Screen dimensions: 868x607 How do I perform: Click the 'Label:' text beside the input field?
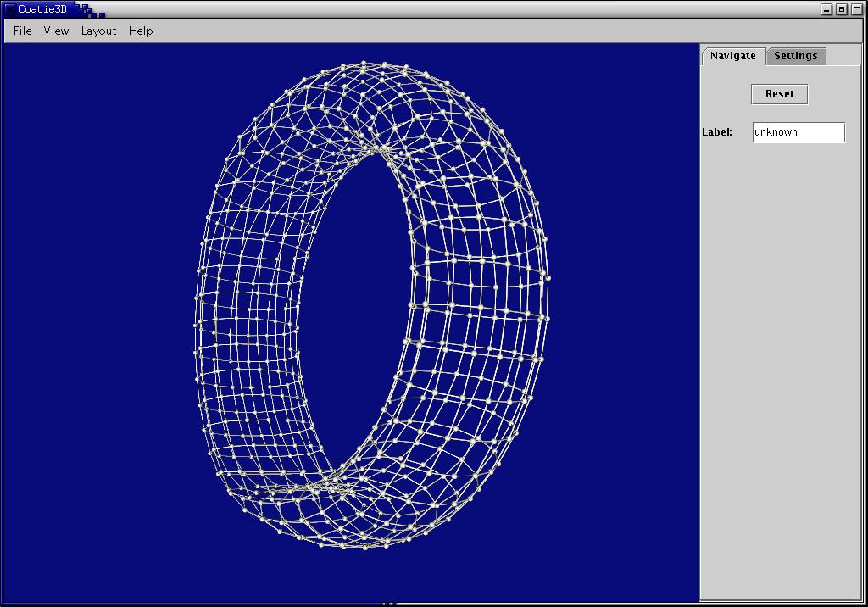point(717,132)
